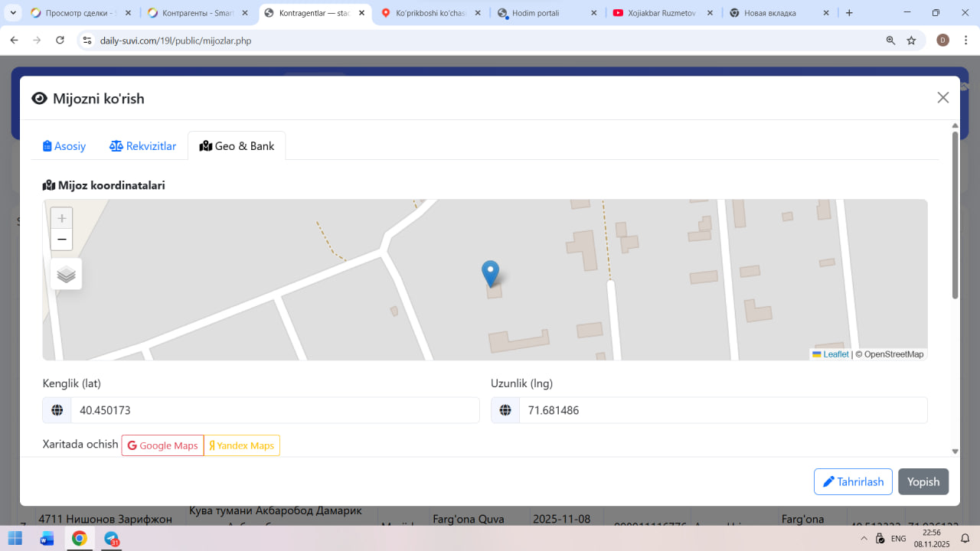This screenshot has width=980, height=551.
Task: Open the page zoom magnifier in the address bar
Action: coord(890,41)
